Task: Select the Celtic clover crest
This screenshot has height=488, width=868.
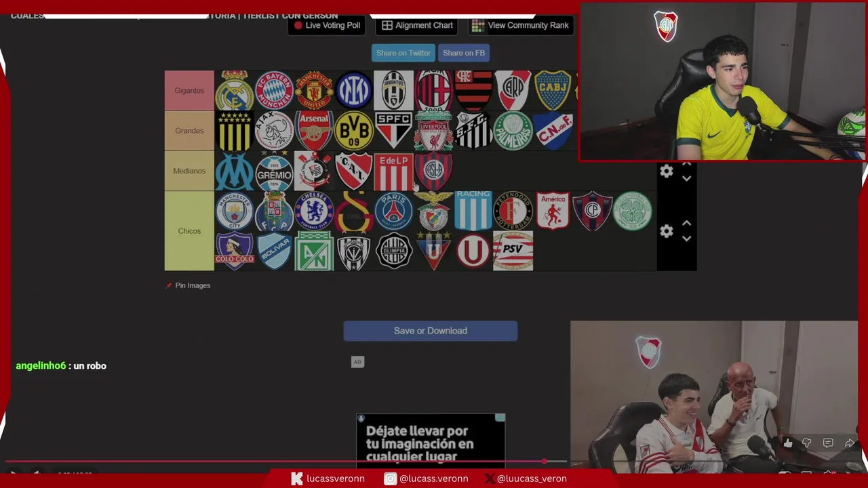Action: click(x=633, y=211)
